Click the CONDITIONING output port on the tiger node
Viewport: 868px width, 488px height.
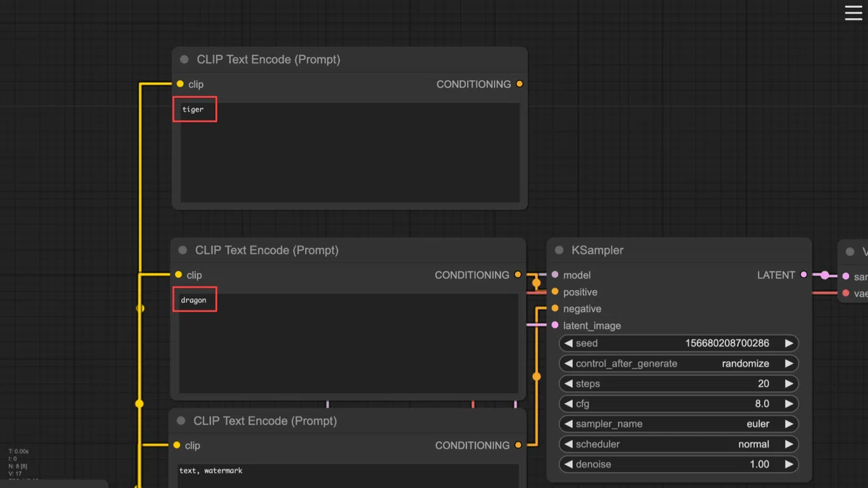click(519, 84)
